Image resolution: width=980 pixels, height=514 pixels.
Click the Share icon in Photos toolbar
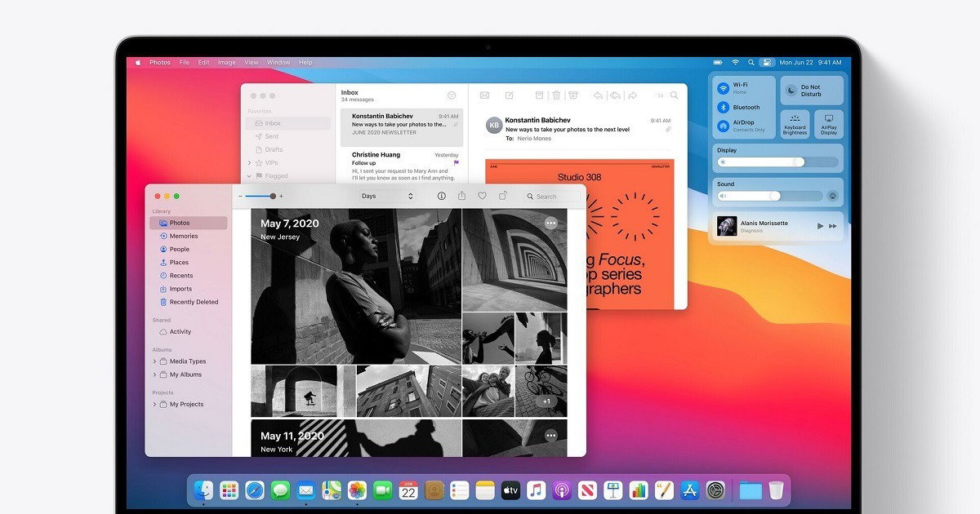pos(461,196)
